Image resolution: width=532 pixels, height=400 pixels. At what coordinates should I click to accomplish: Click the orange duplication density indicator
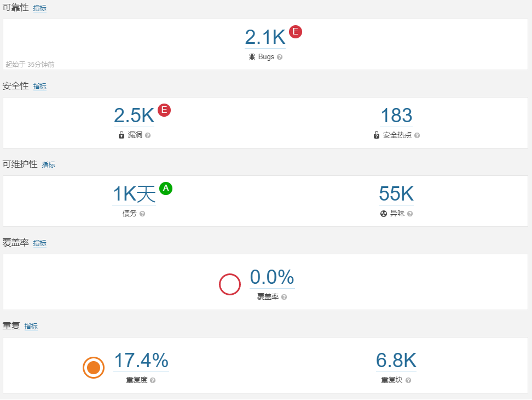coord(94,368)
